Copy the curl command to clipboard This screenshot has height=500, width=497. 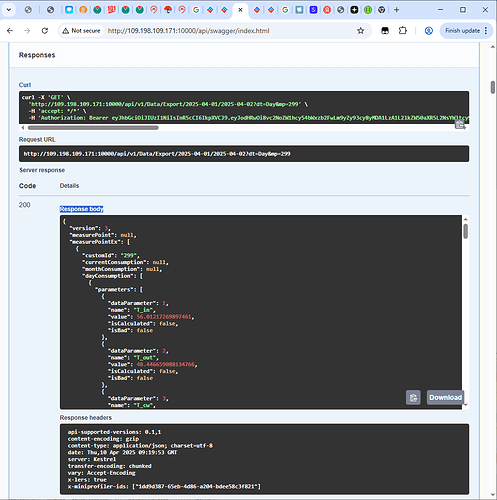tap(460, 125)
